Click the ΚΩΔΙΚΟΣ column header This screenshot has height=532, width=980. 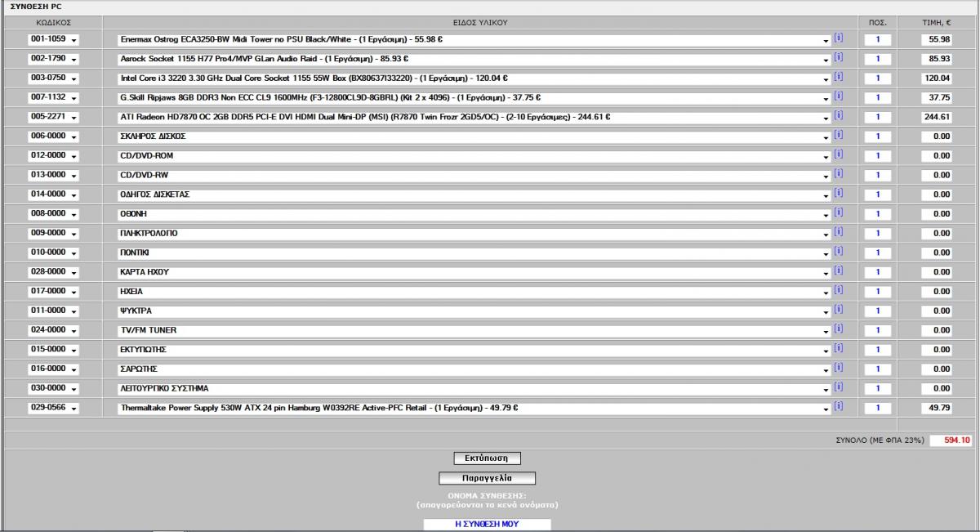click(53, 22)
